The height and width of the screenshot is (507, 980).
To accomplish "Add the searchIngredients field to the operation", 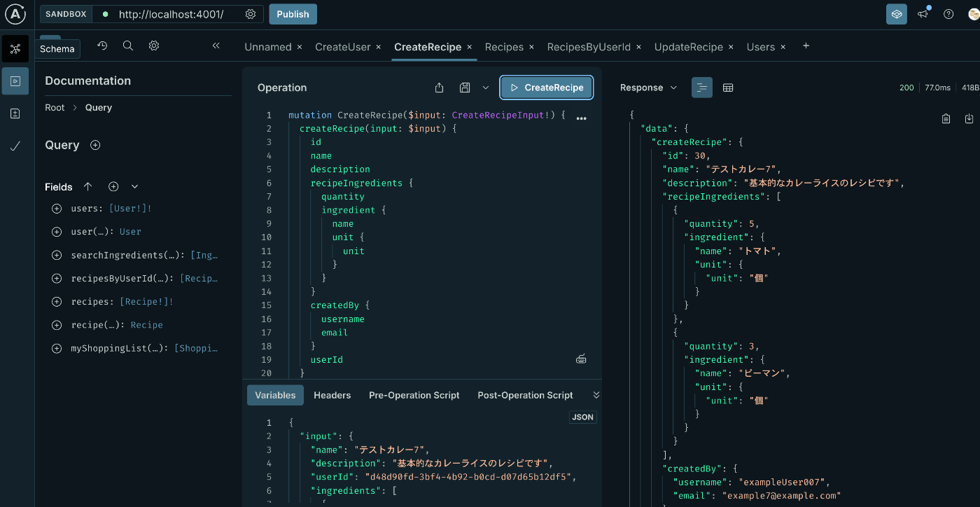I will (57, 255).
